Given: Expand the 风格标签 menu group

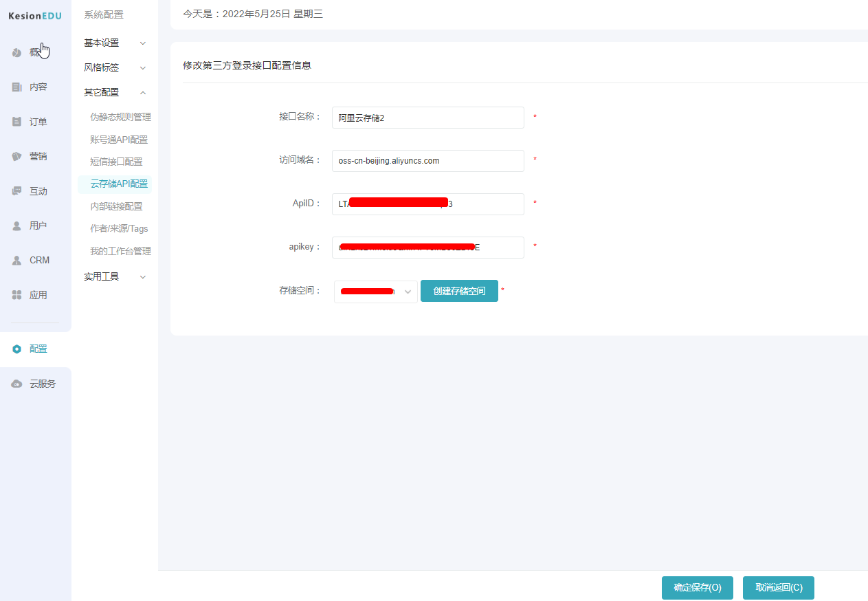Looking at the screenshot, I should point(115,68).
